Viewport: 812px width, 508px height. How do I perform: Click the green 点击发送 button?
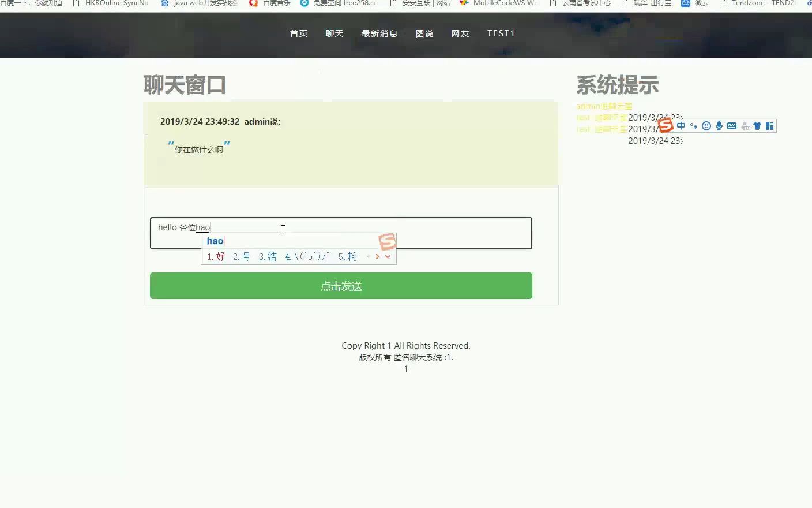point(341,286)
